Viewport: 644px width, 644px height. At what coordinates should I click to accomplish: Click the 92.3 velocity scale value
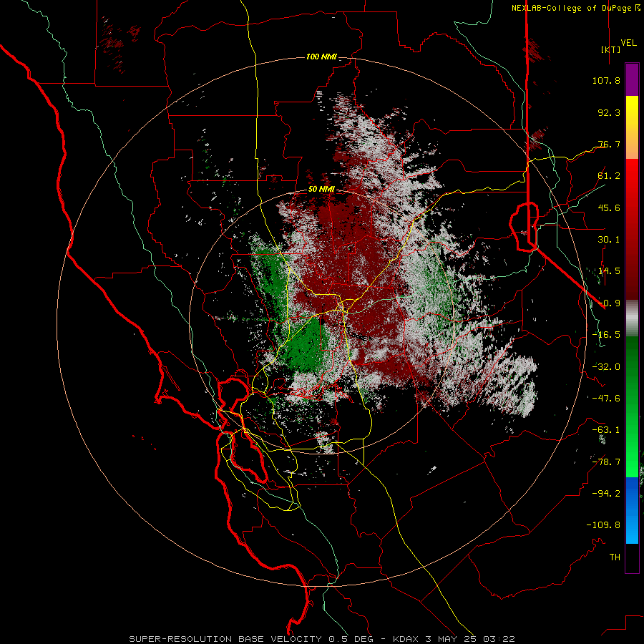(x=609, y=112)
